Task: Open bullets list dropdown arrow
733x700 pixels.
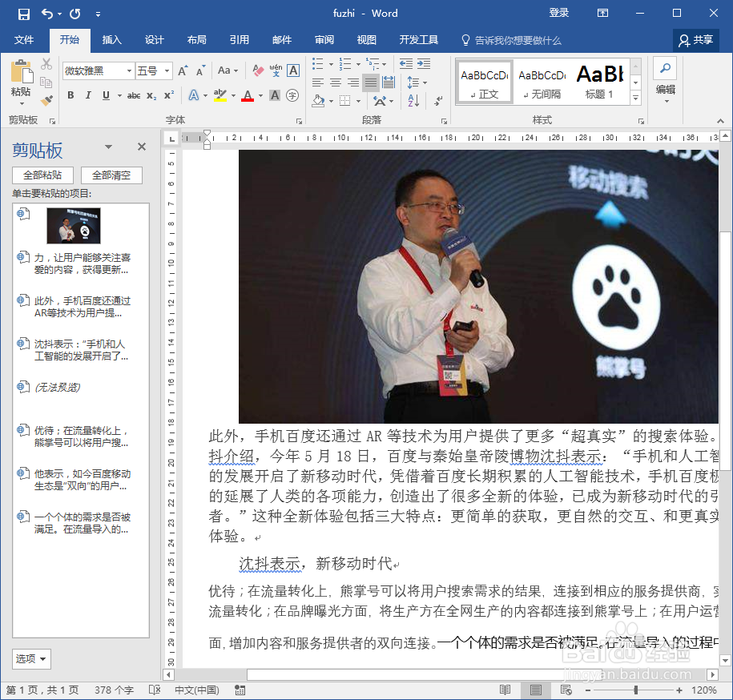Action: click(x=331, y=64)
